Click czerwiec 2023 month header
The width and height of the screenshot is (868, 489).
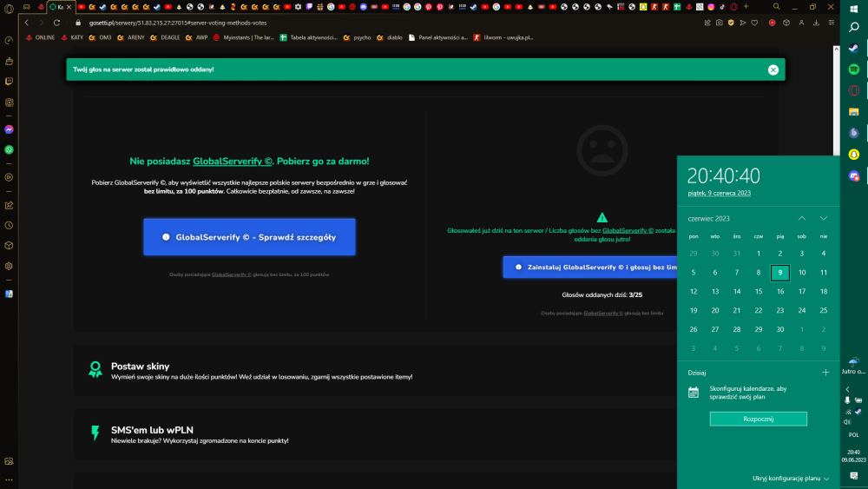(708, 219)
